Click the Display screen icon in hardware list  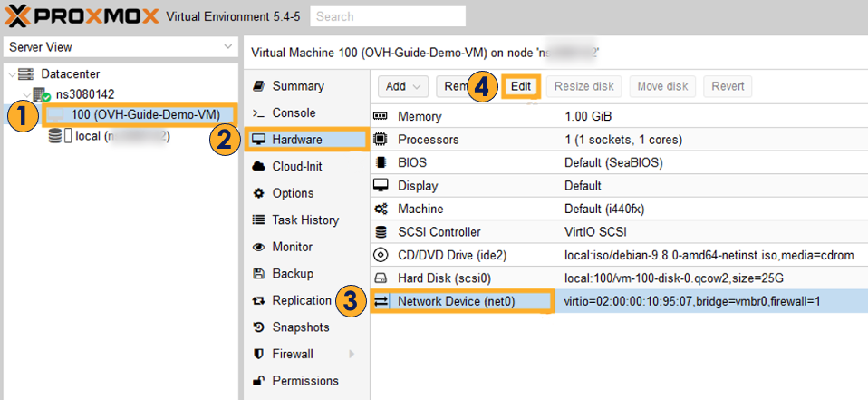(381, 185)
